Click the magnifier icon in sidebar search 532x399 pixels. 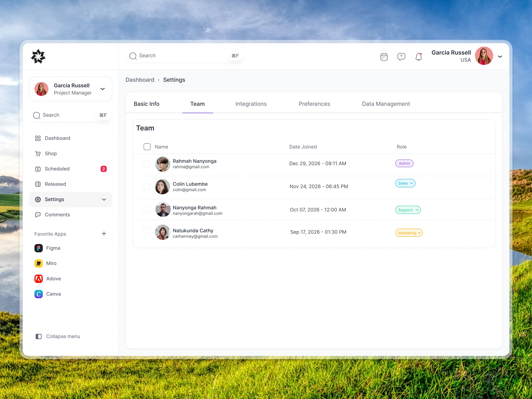37,115
